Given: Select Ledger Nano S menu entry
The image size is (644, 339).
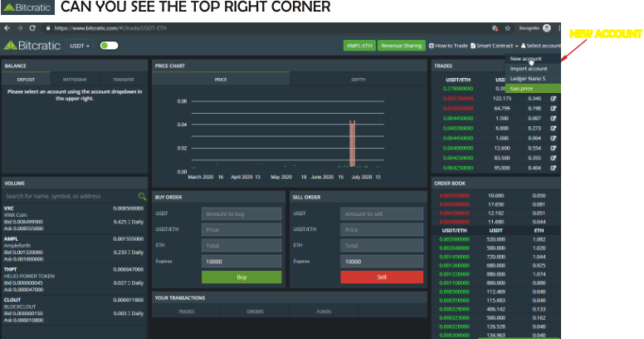Looking at the screenshot, I should [x=533, y=79].
